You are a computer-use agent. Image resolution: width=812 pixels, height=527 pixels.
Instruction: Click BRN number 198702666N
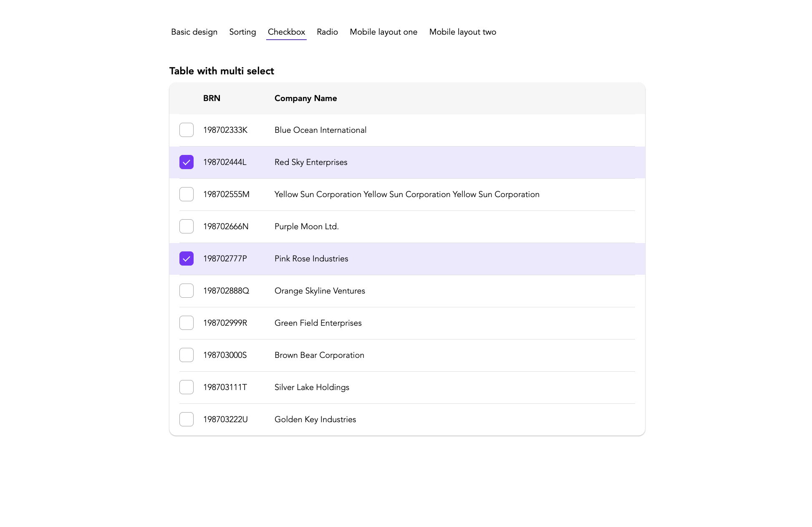(x=225, y=226)
